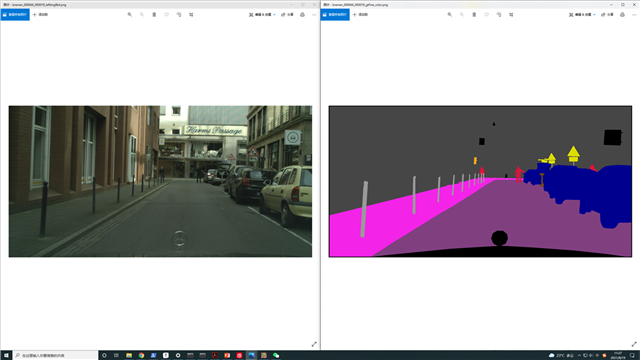Toggle favorite heart in the right segmentation window
This screenshot has height=360, width=640.
(487, 15)
